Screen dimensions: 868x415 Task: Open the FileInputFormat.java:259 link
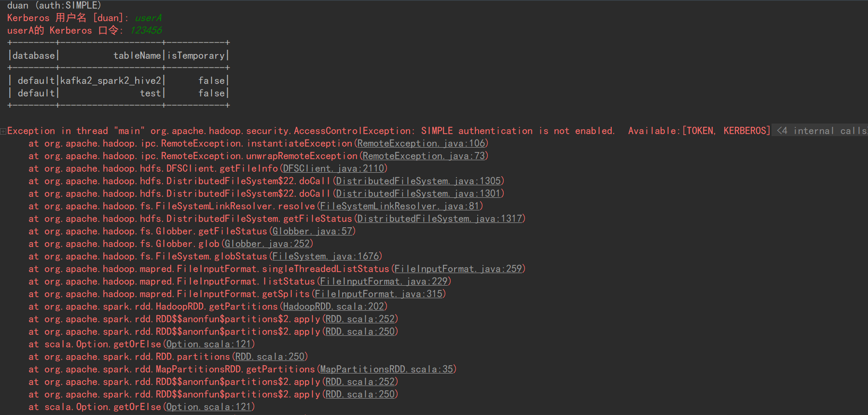458,269
